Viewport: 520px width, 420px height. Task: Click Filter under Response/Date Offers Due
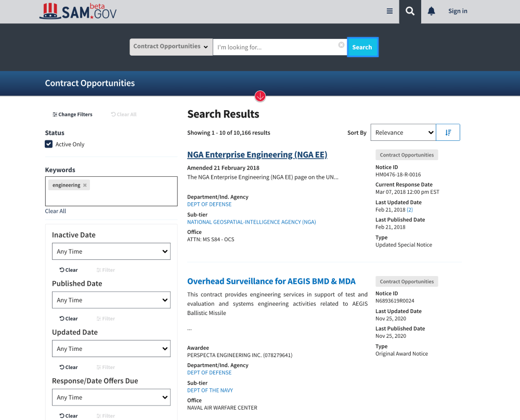coord(106,416)
